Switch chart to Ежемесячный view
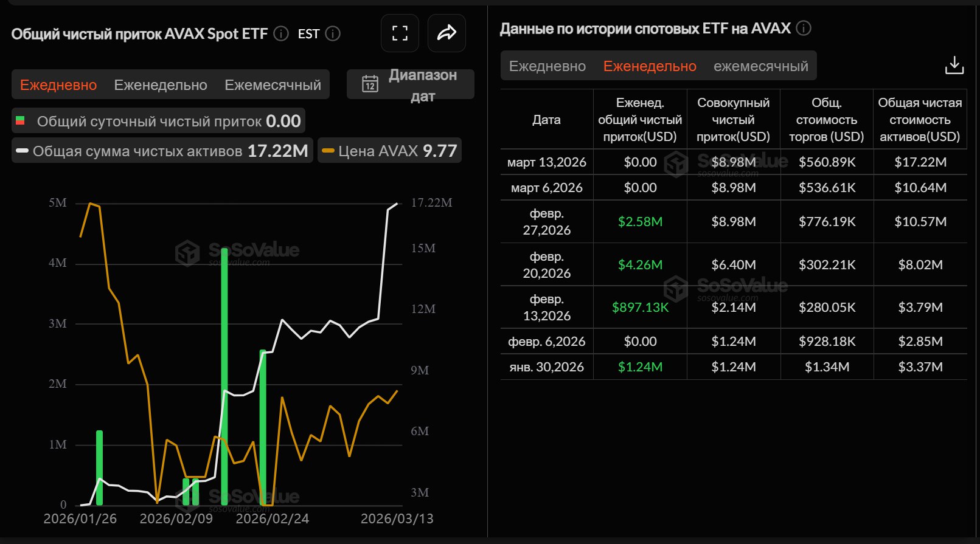The width and height of the screenshot is (980, 544). [x=273, y=85]
